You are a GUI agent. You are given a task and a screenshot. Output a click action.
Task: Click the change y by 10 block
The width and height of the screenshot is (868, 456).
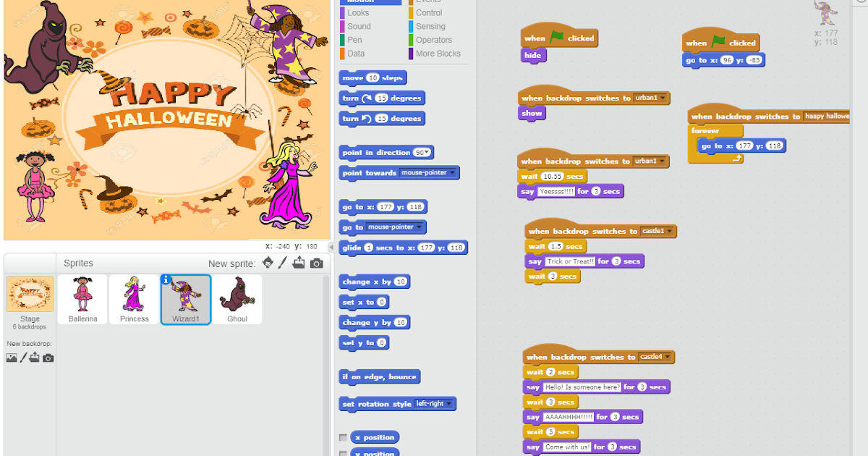point(375,322)
